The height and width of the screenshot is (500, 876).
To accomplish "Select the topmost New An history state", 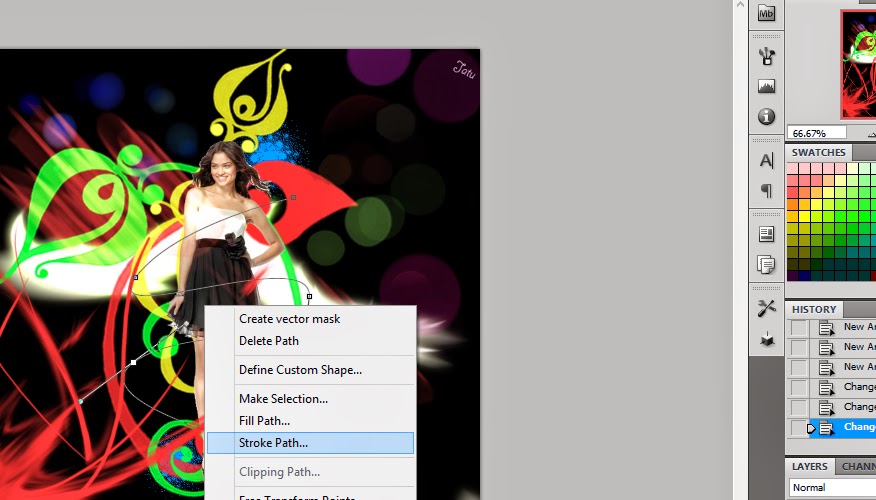I will click(x=842, y=327).
